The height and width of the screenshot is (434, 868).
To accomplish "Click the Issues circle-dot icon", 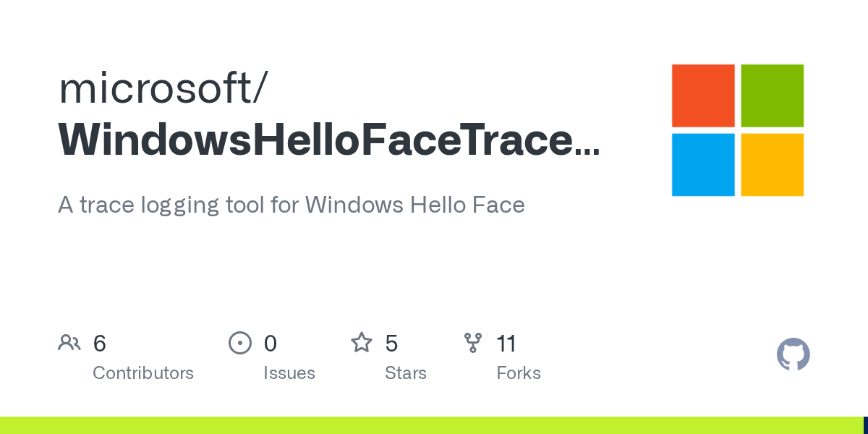I will [x=239, y=343].
